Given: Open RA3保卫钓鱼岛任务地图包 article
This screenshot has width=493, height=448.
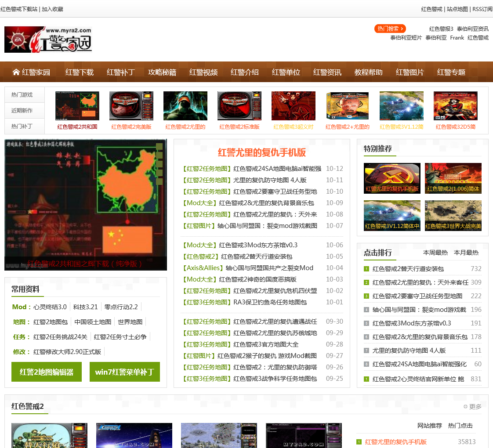Looking at the screenshot, I should point(270,302).
